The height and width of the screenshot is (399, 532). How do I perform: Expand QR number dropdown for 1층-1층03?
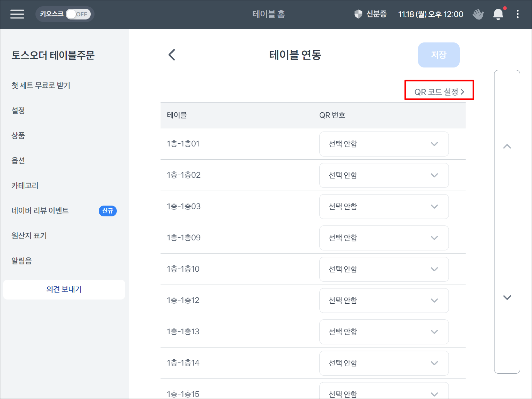[x=384, y=207]
